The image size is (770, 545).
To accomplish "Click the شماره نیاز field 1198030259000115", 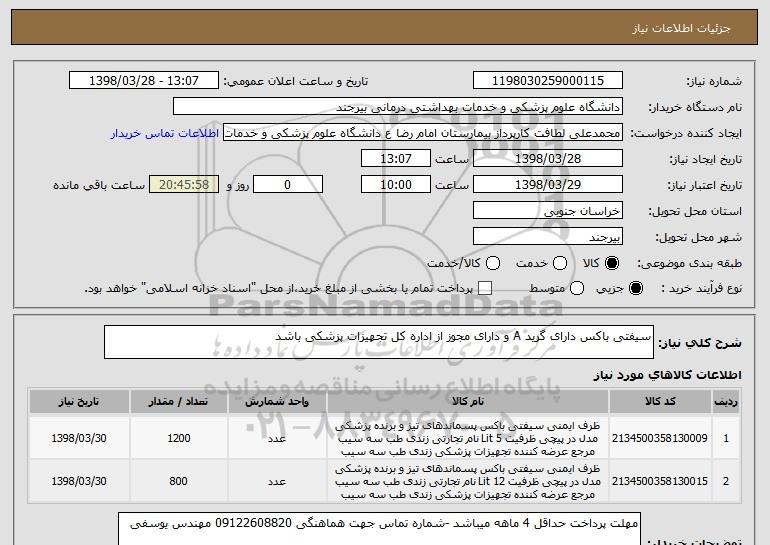I will [x=548, y=81].
